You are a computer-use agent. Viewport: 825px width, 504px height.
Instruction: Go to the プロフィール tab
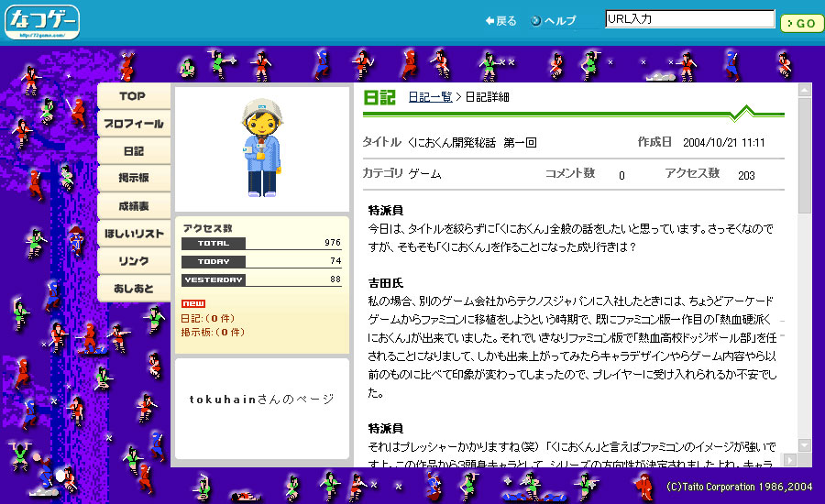tap(134, 124)
